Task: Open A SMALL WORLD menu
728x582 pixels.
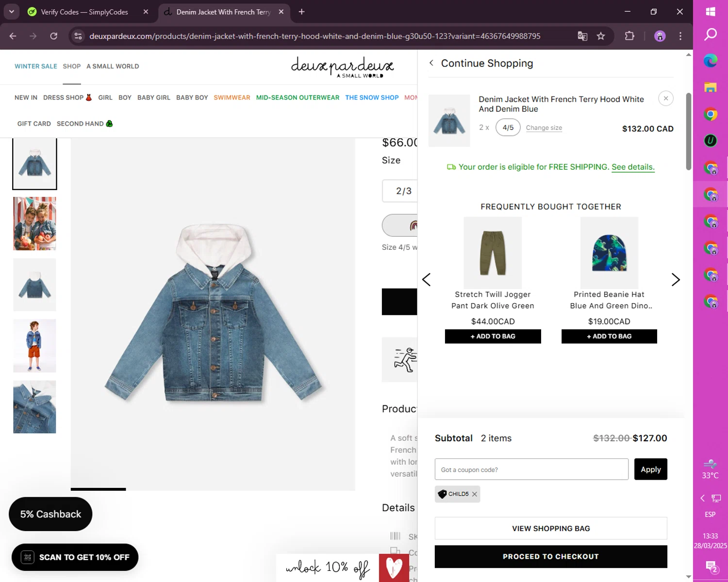Action: click(x=113, y=66)
